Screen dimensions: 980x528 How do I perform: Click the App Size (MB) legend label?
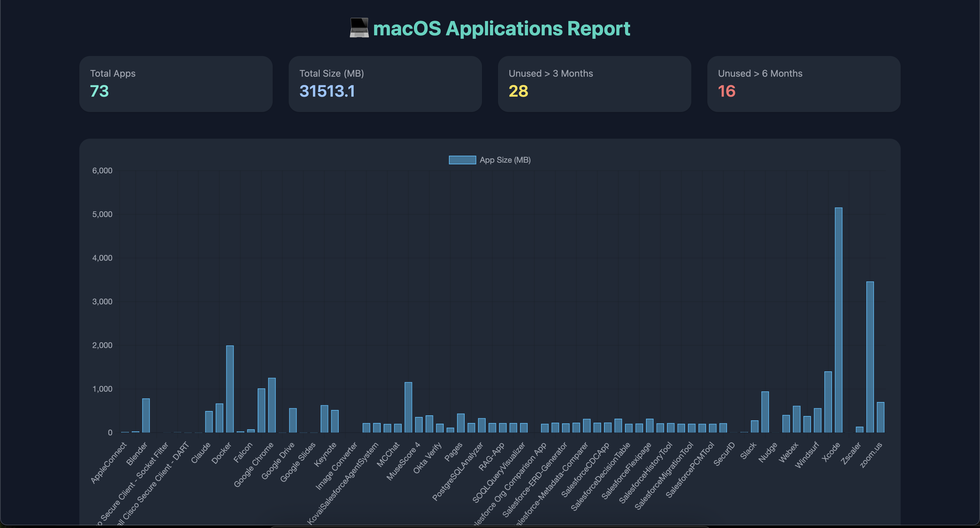[505, 160]
